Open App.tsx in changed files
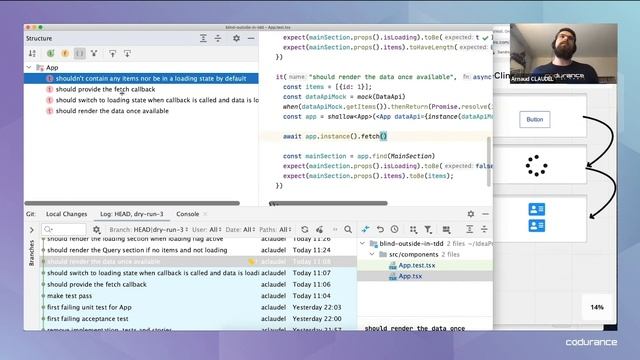Screen dimensions: 640x360 410,276
